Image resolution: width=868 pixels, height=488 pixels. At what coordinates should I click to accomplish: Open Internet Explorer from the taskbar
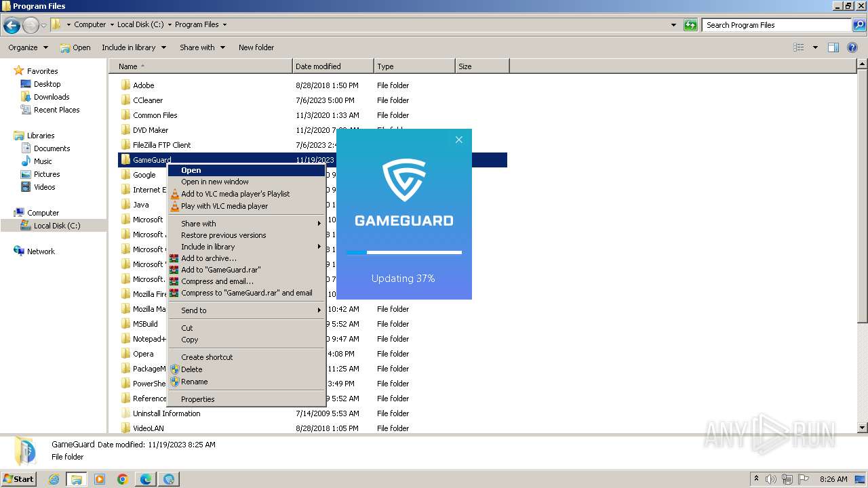pyautogui.click(x=54, y=479)
